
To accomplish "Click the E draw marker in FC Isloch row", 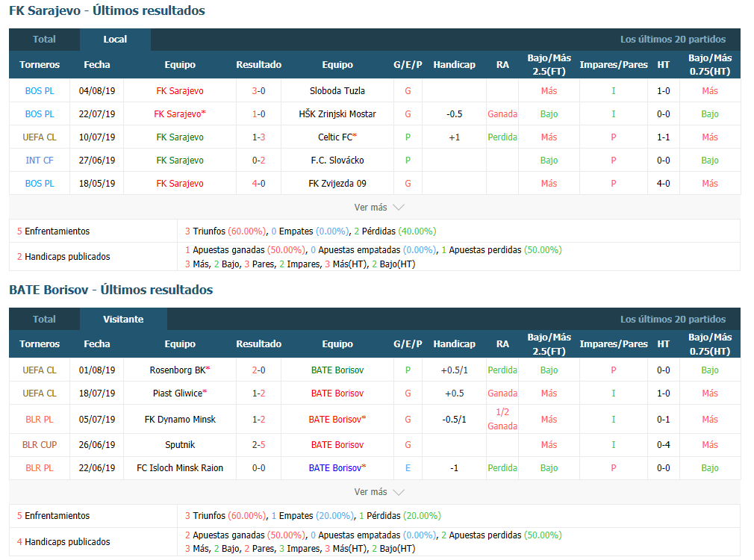I will click(408, 467).
